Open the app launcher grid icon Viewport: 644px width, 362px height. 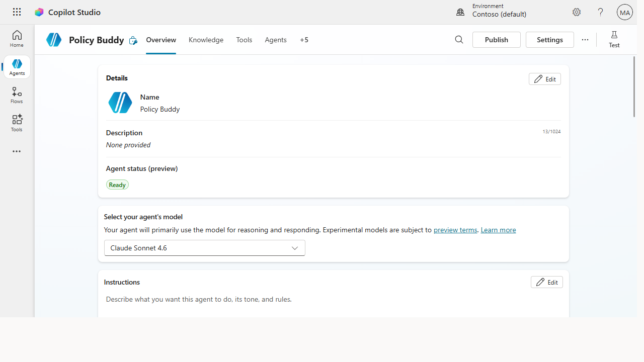tap(17, 12)
